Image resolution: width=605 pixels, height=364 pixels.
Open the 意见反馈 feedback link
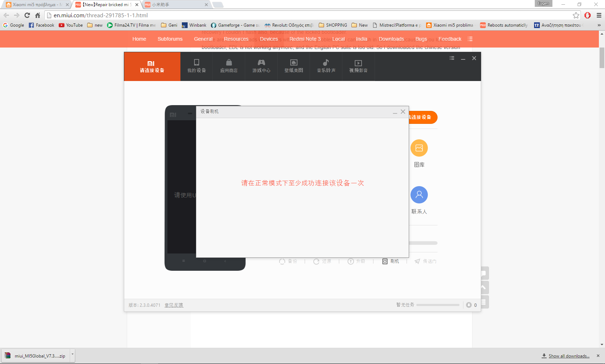[174, 305]
